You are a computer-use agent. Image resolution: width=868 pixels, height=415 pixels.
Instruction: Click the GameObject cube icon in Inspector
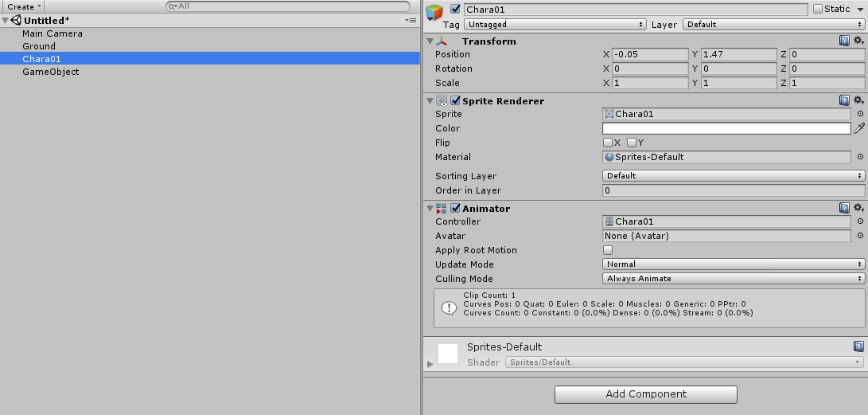tap(434, 13)
